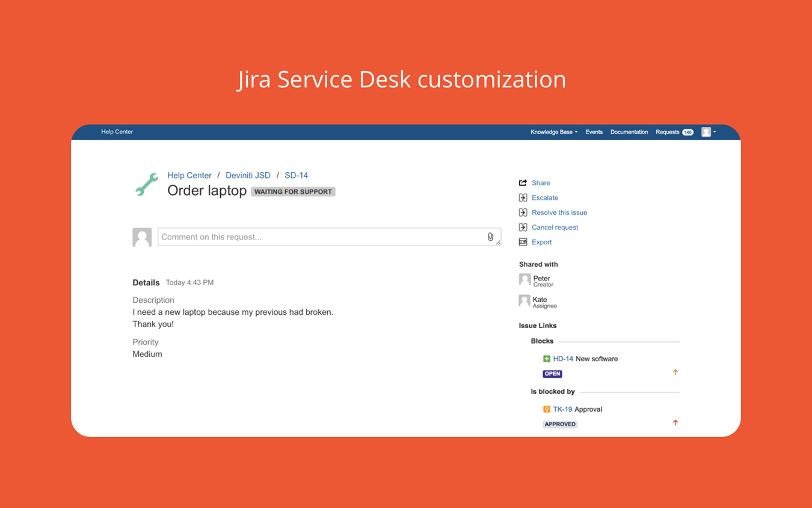Click Kate's avatar in Shared with
This screenshot has height=508, width=812.
click(524, 301)
